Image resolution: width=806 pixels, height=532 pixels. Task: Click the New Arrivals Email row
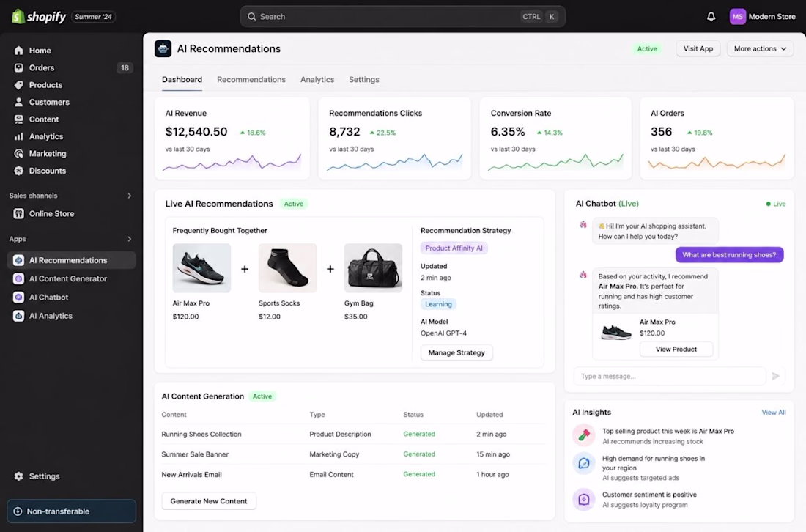pyautogui.click(x=354, y=474)
